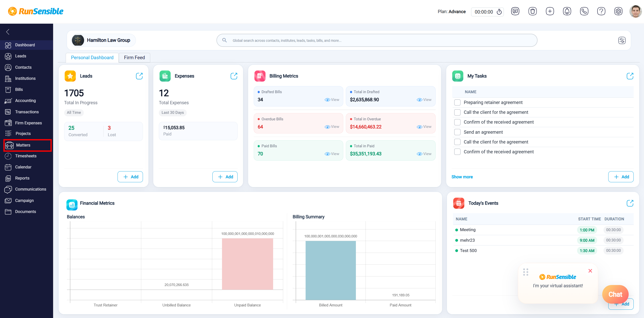Open the messages chat icon in header
Screen dimensions: 644x318
[515, 11]
